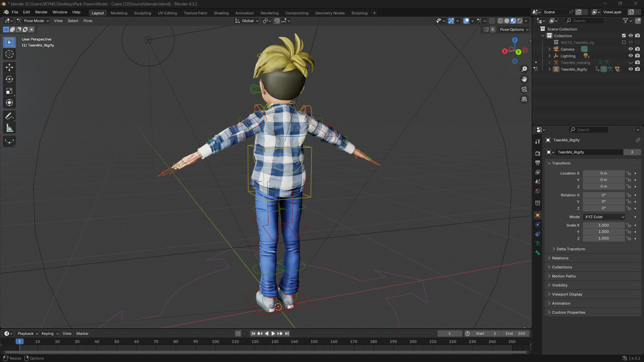The image size is (644, 362).
Task: Expand the TeenM6_Rigify outliner item
Action: point(549,69)
